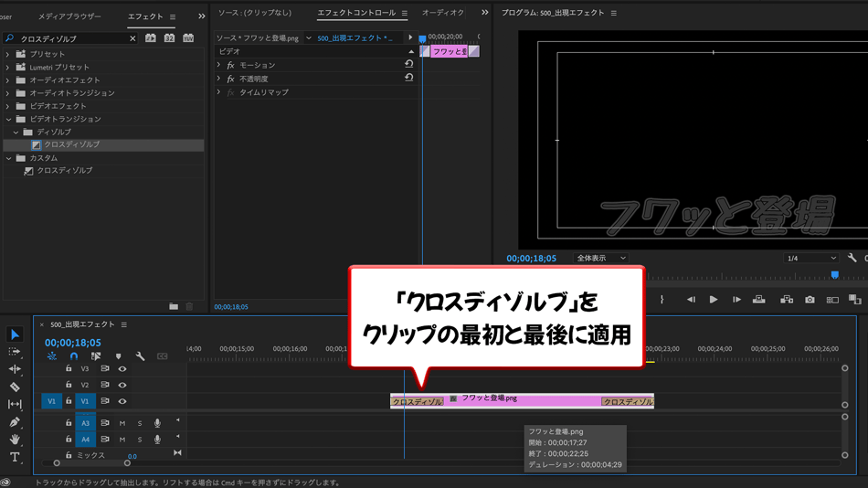Open the 全体表示 zoom level dropdown
This screenshot has width=868, height=488.
[600, 259]
